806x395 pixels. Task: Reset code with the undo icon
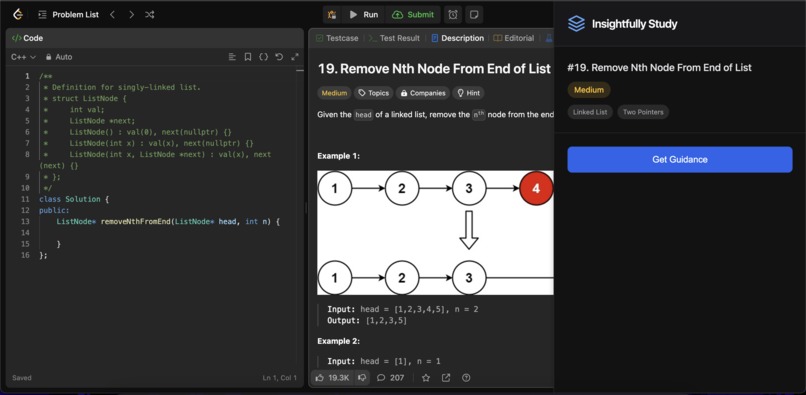pos(279,57)
